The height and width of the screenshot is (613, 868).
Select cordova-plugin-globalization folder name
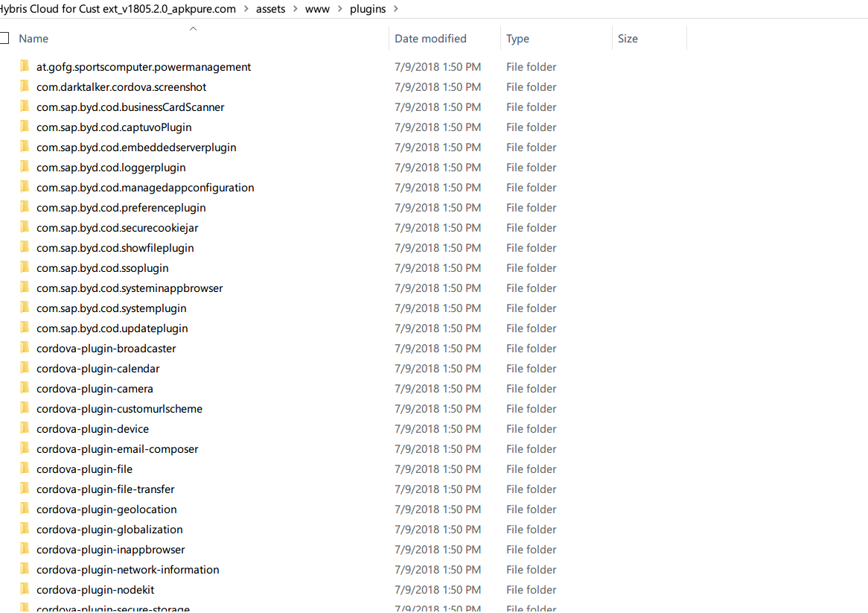coord(109,530)
